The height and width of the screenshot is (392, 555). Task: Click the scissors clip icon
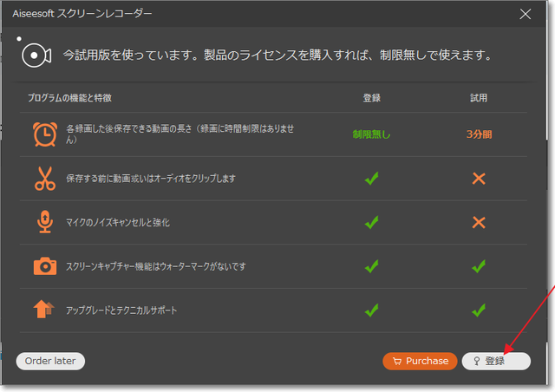tap(44, 178)
